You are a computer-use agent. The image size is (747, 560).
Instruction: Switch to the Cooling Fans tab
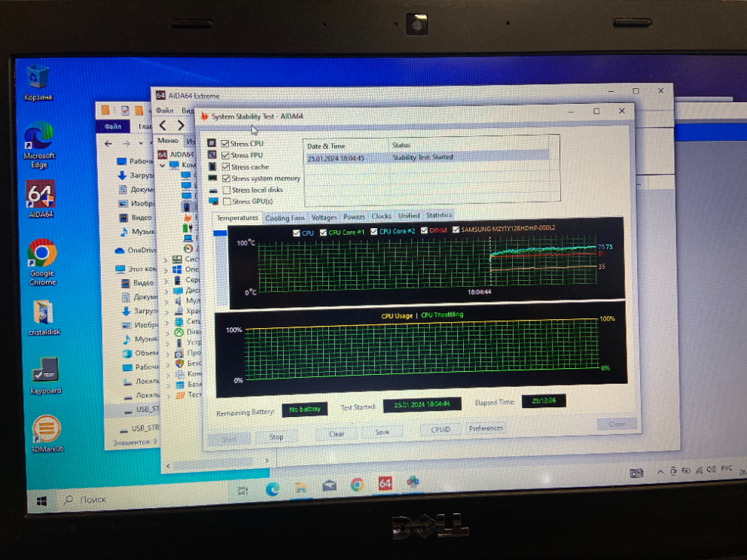pos(285,218)
